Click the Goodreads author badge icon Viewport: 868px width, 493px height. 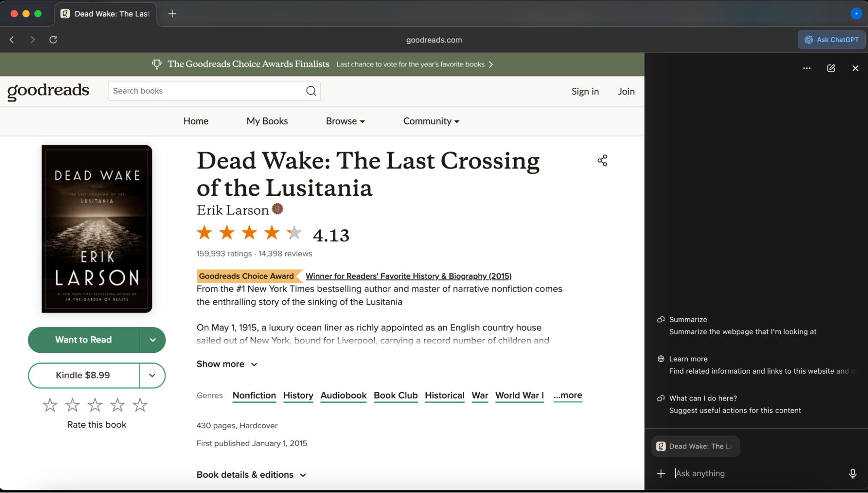(277, 209)
